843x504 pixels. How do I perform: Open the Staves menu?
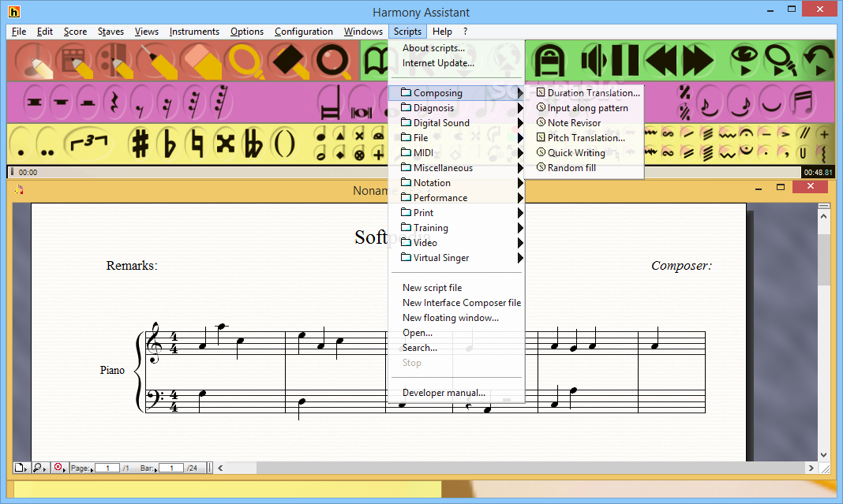point(111,32)
